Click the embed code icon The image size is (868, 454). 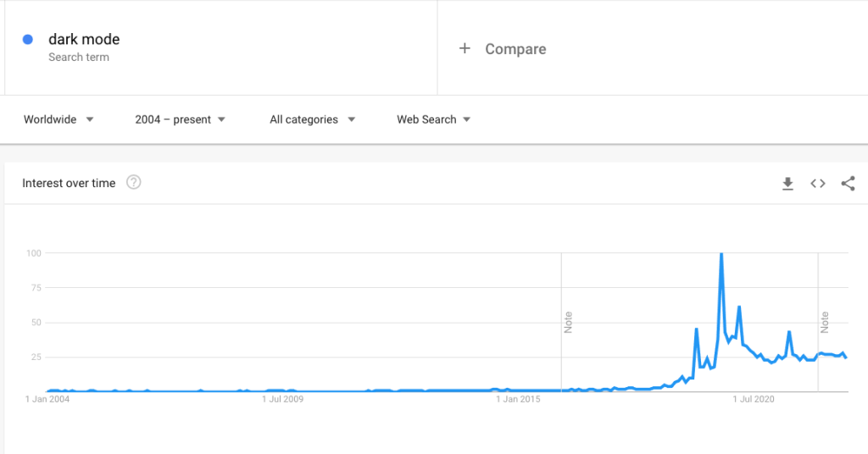pos(818,184)
